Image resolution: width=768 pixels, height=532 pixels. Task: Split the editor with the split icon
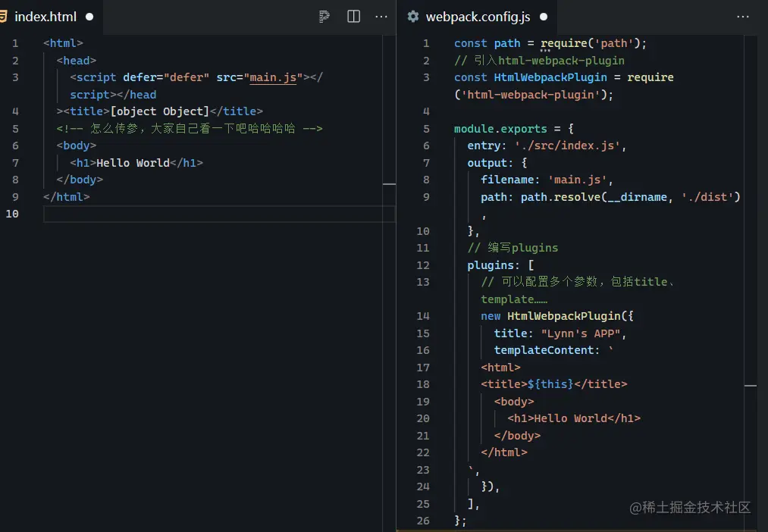click(353, 17)
